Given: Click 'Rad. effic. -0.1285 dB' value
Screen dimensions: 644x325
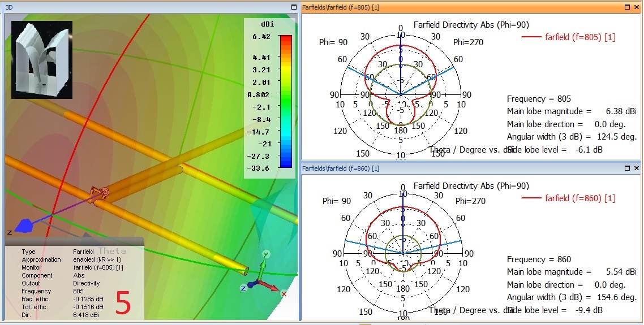Looking at the screenshot, I should [88, 299].
